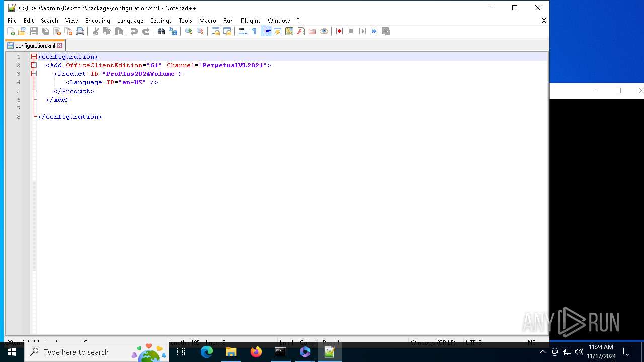This screenshot has width=644, height=362.
Task: Click Run macro multiple times icon
Action: pyautogui.click(x=374, y=31)
